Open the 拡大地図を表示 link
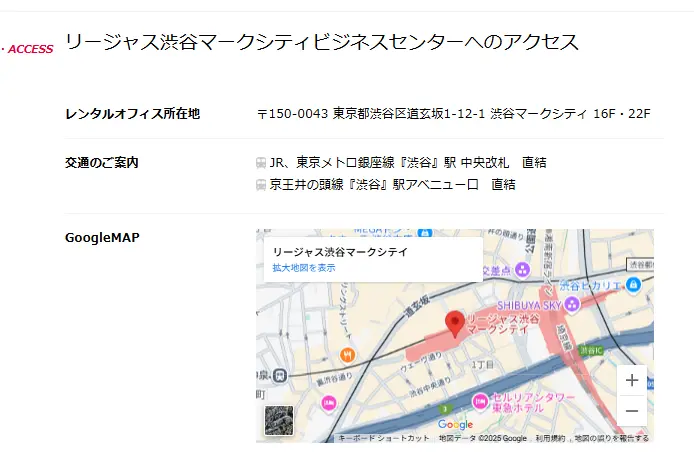Image resolution: width=694 pixels, height=455 pixels. pos(304,268)
